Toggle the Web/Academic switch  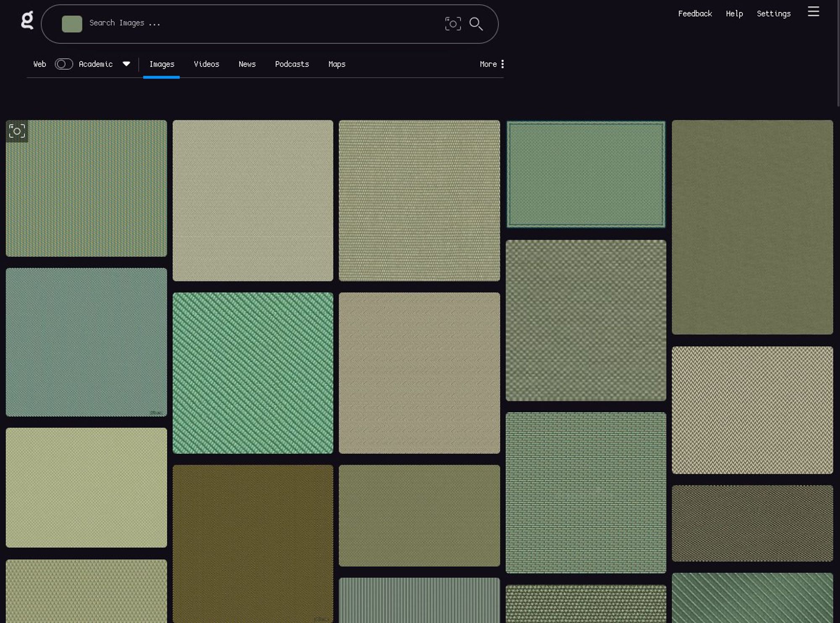point(64,64)
